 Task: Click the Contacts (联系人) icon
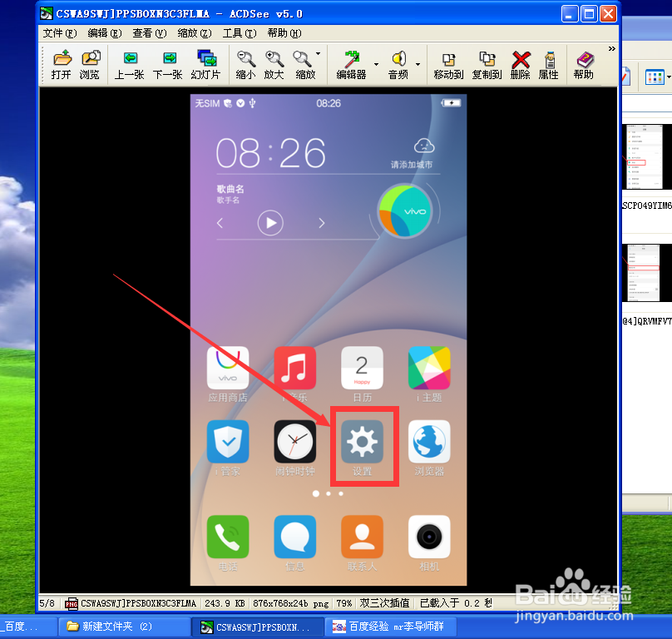(x=362, y=537)
